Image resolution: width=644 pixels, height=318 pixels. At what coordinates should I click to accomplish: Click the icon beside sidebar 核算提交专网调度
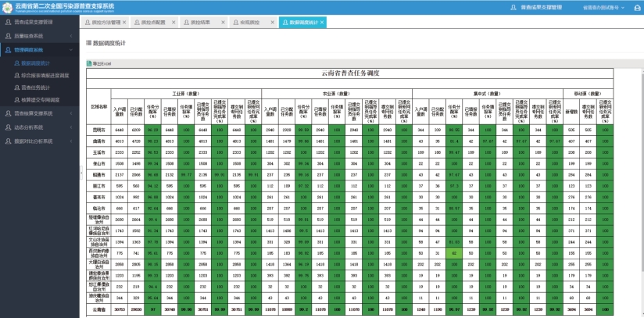tap(16, 101)
